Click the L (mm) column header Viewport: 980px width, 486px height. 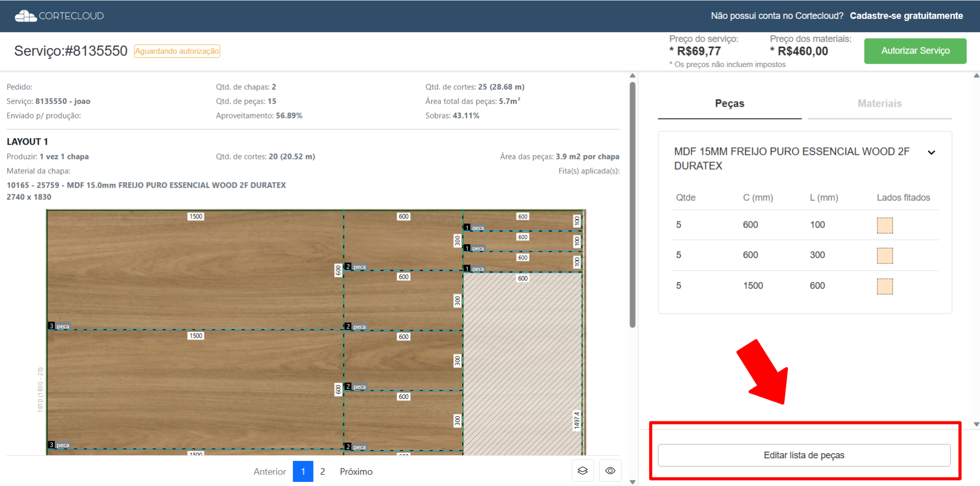(824, 198)
